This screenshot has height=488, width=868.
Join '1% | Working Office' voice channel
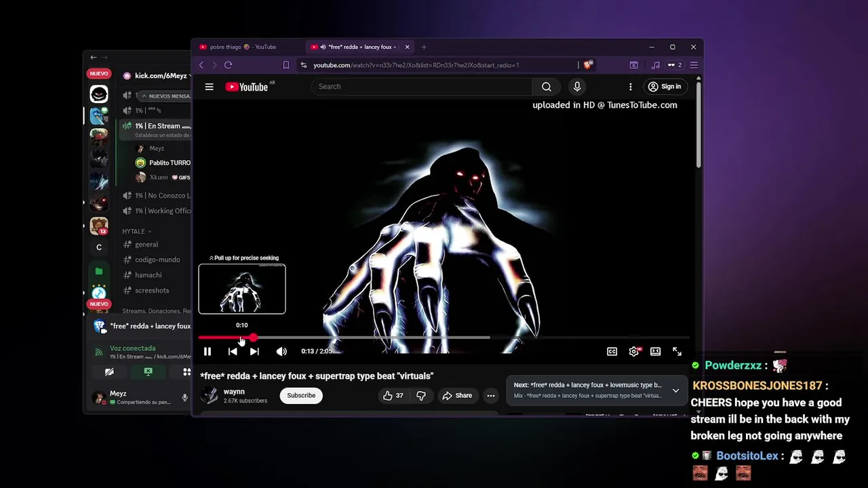[x=156, y=211]
